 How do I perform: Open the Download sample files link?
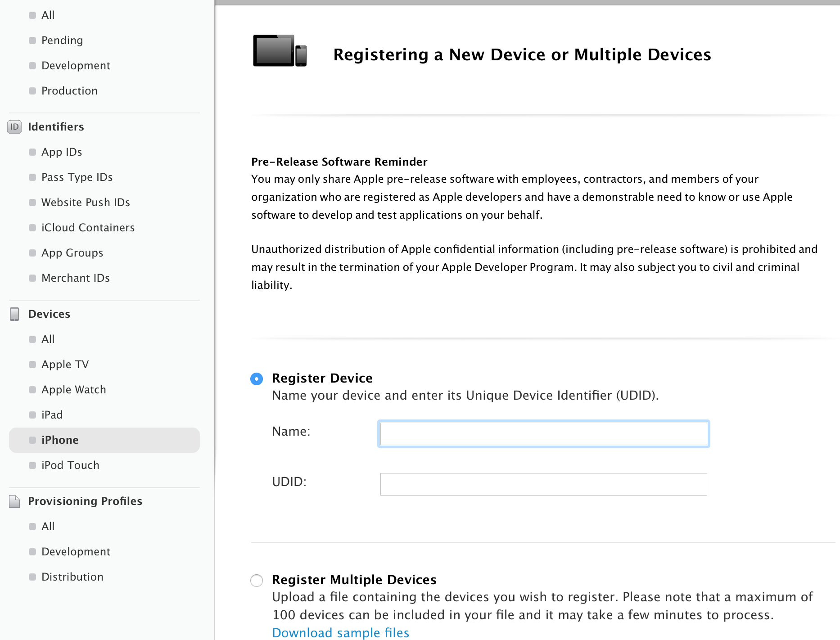tap(341, 633)
